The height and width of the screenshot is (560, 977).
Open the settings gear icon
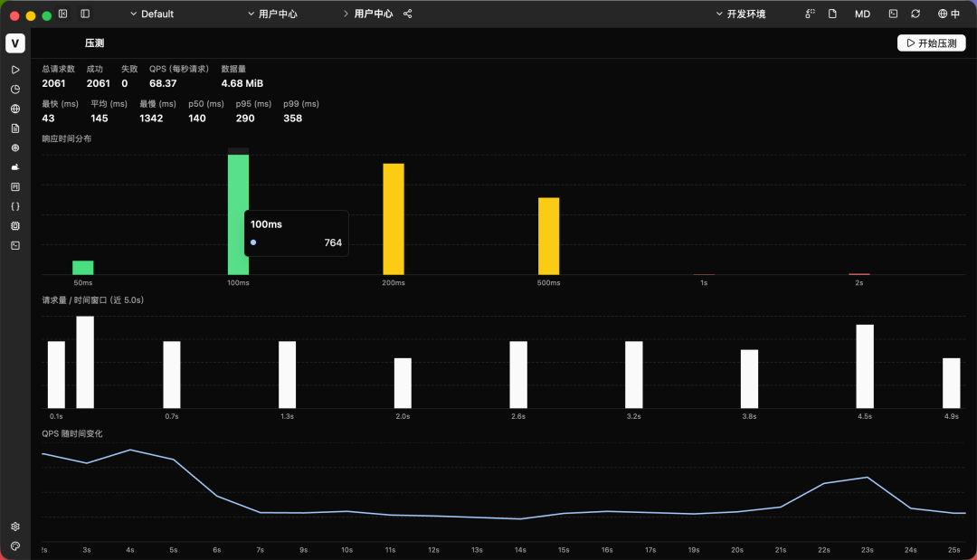click(15, 527)
